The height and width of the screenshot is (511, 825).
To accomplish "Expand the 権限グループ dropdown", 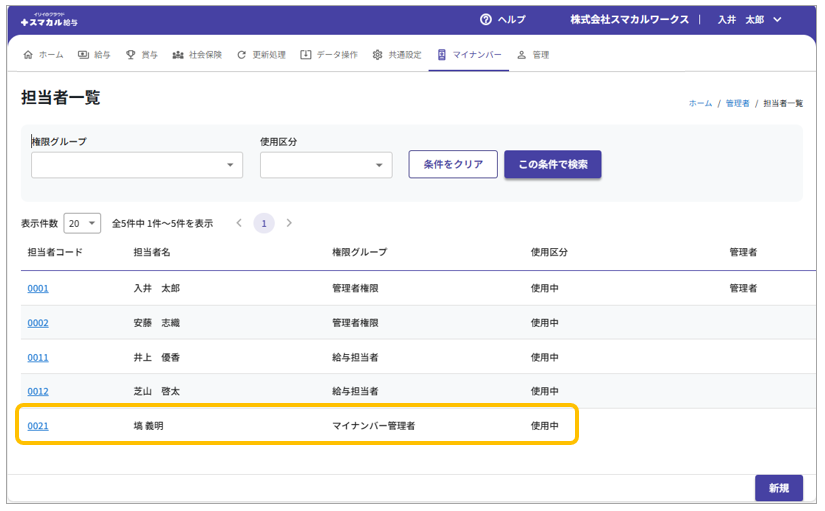I will 136,165.
